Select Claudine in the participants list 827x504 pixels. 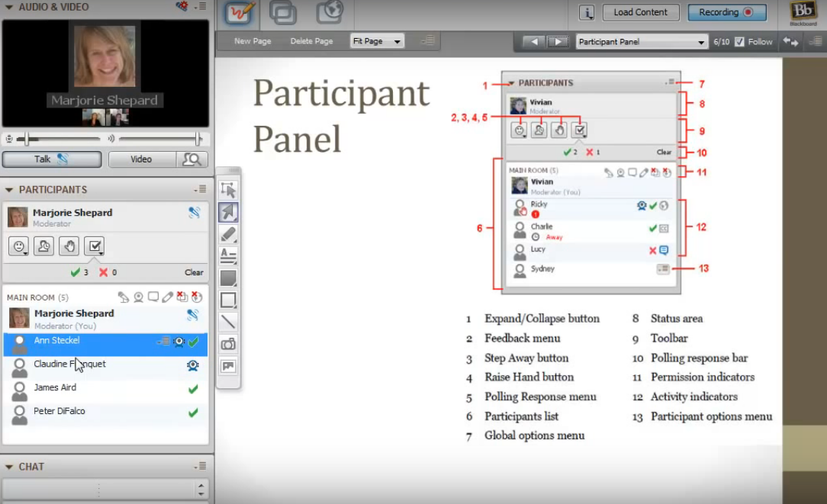[105, 368]
